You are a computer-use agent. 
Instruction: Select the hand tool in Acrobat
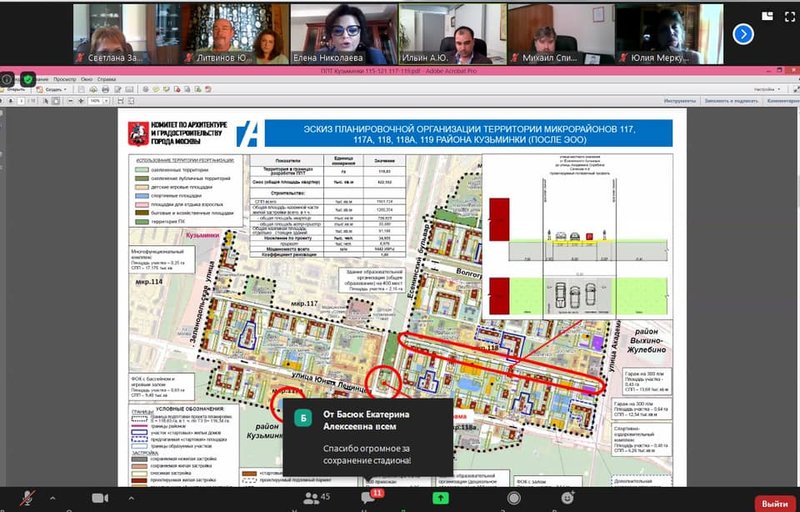[56, 101]
